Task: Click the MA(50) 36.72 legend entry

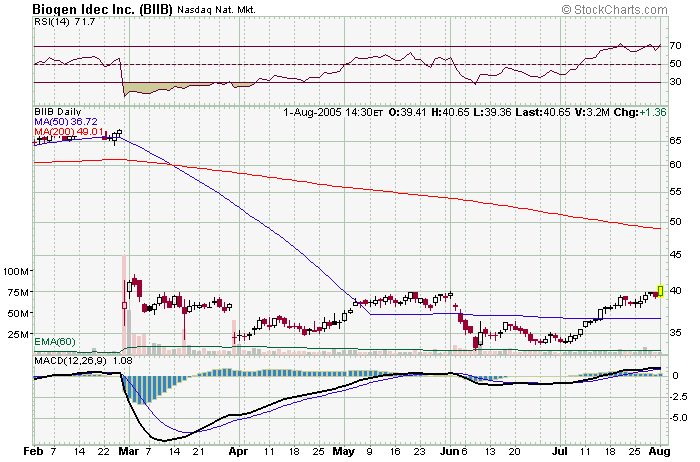Action: pyautogui.click(x=66, y=121)
